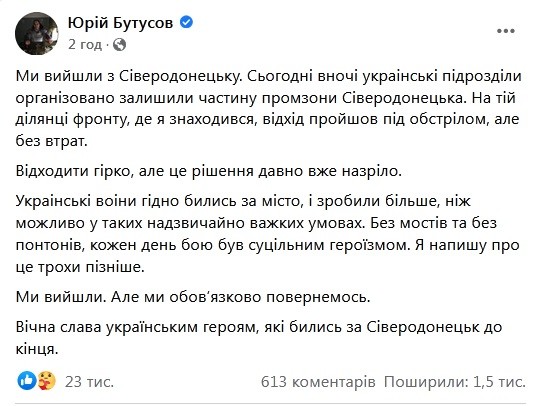537x406 pixels.
Task: Click the Care hug reaction icon
Action: (47, 381)
